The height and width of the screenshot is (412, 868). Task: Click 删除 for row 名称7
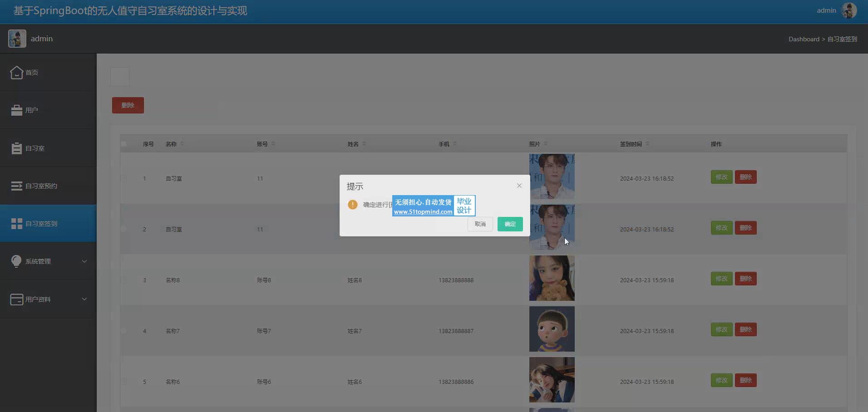click(x=746, y=329)
